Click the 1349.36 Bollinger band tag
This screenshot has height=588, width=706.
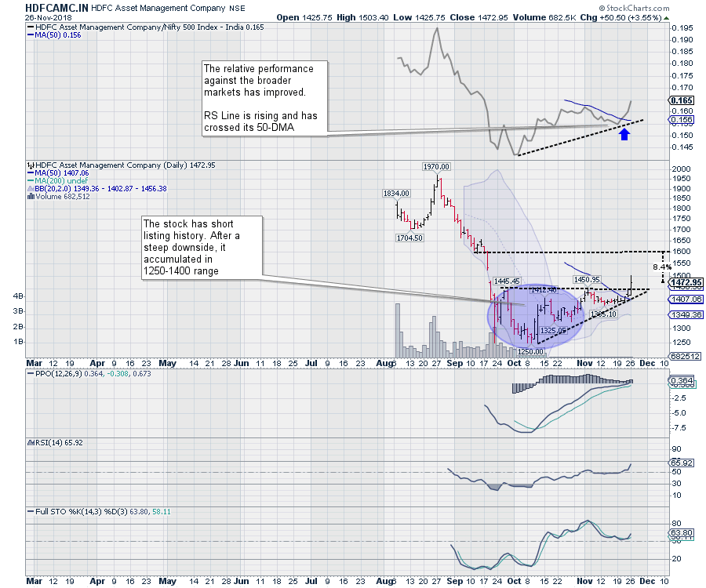tap(686, 315)
